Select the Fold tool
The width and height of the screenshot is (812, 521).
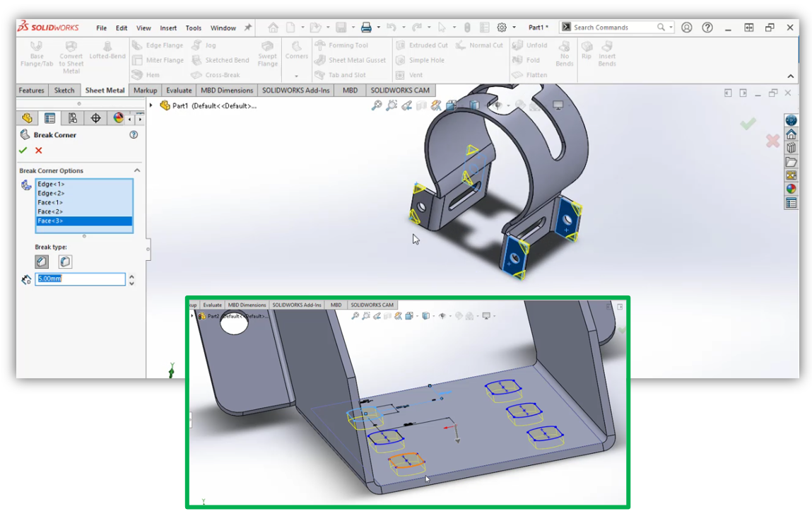[526, 60]
